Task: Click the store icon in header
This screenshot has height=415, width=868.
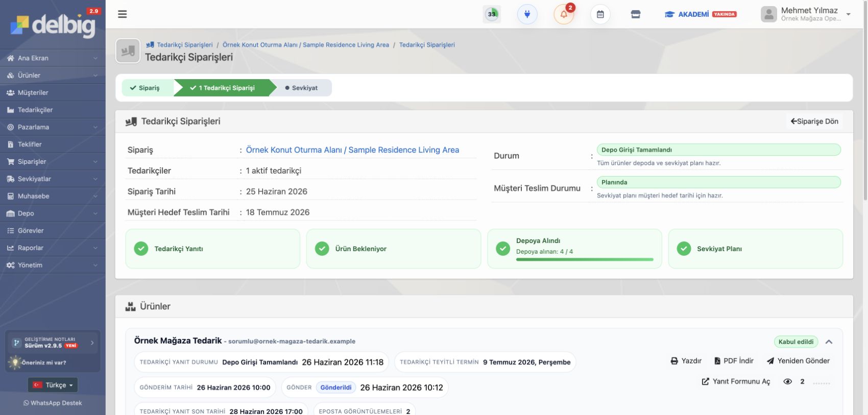Action: (x=636, y=14)
